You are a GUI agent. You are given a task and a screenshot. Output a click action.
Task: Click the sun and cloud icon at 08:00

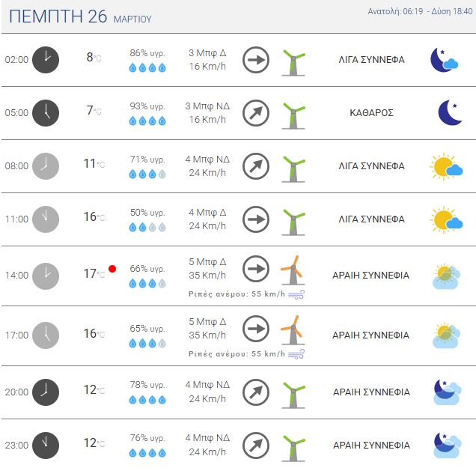446,166
